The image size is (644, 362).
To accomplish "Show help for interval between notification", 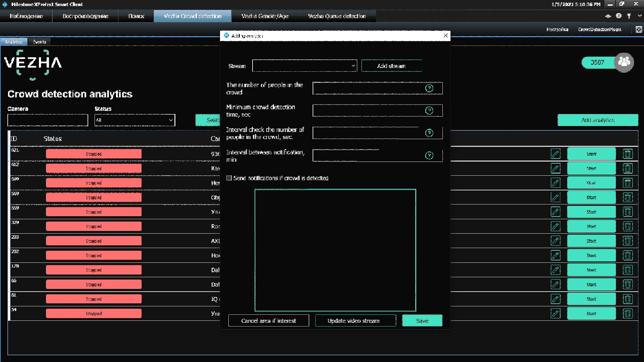I will pyautogui.click(x=429, y=156).
